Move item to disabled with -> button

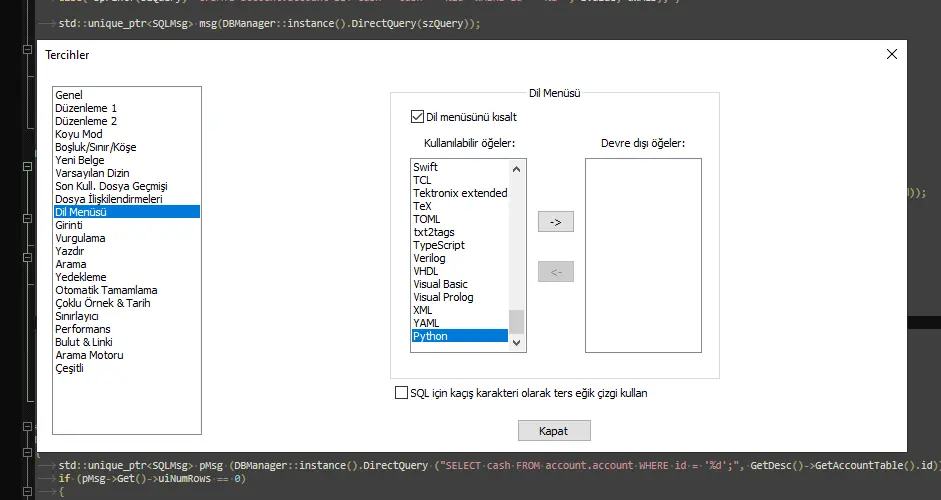click(x=555, y=221)
